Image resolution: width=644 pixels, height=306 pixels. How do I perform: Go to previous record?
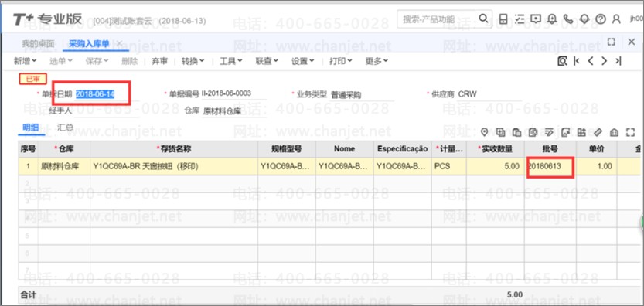click(x=590, y=61)
